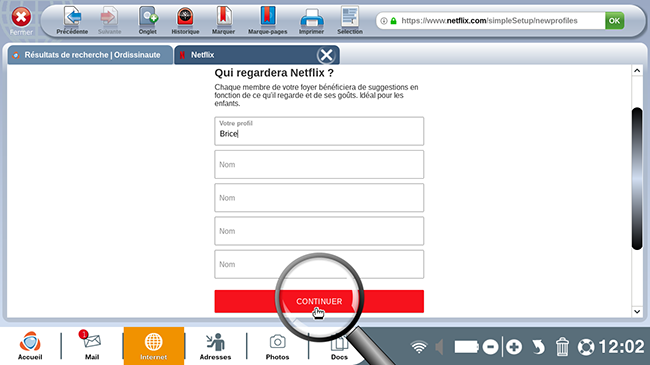Click the vertical scrollbar thumb
The height and width of the screenshot is (365, 650).
point(637,178)
